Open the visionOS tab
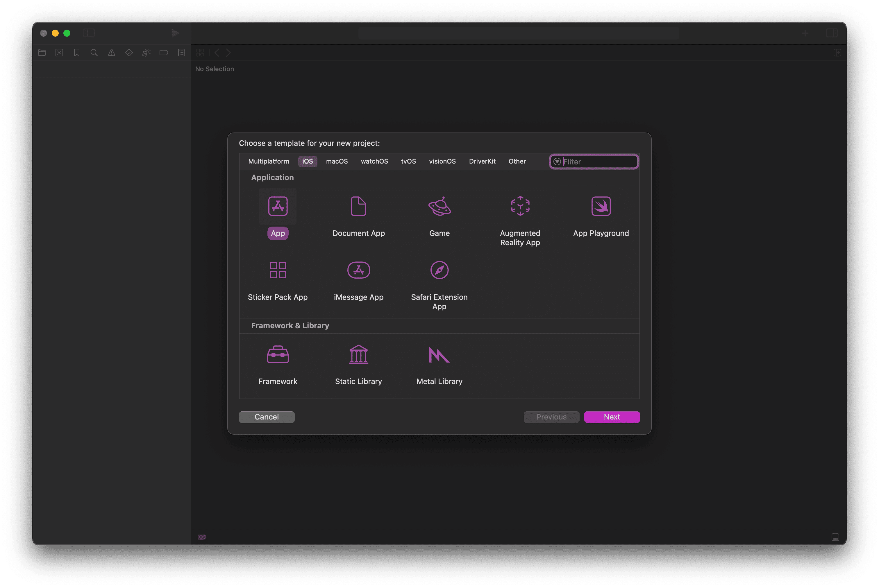Image resolution: width=879 pixels, height=588 pixels. tap(442, 161)
